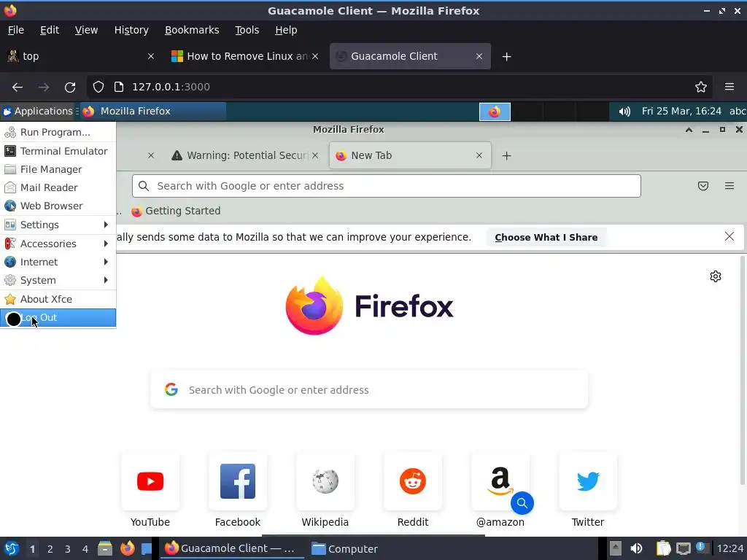This screenshot has height=560, width=747.
Task: Switch to workspace 1
Action: pyautogui.click(x=32, y=549)
